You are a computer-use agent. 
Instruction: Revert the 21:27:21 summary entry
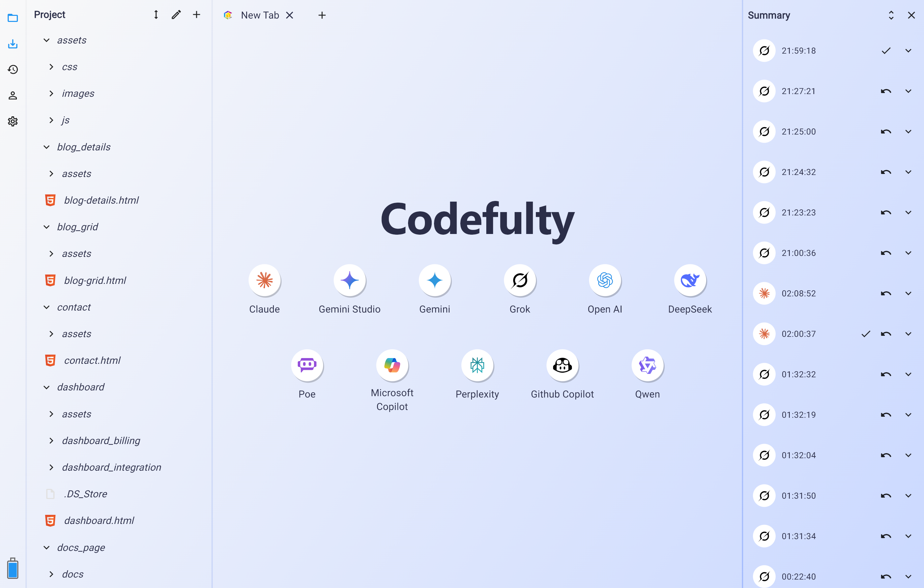[886, 91]
